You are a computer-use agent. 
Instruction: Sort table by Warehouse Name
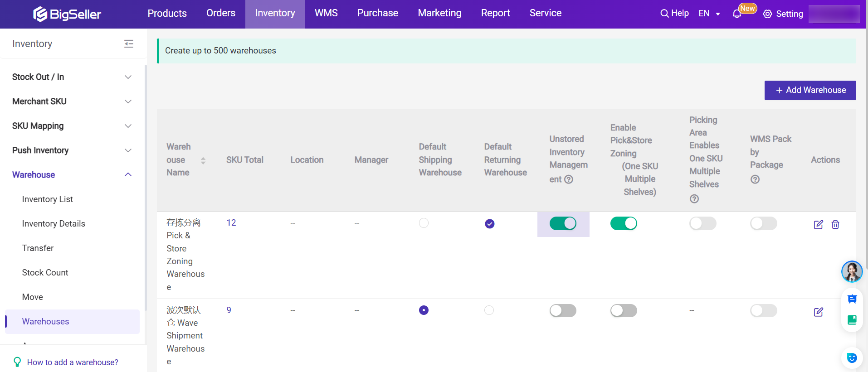(x=203, y=160)
